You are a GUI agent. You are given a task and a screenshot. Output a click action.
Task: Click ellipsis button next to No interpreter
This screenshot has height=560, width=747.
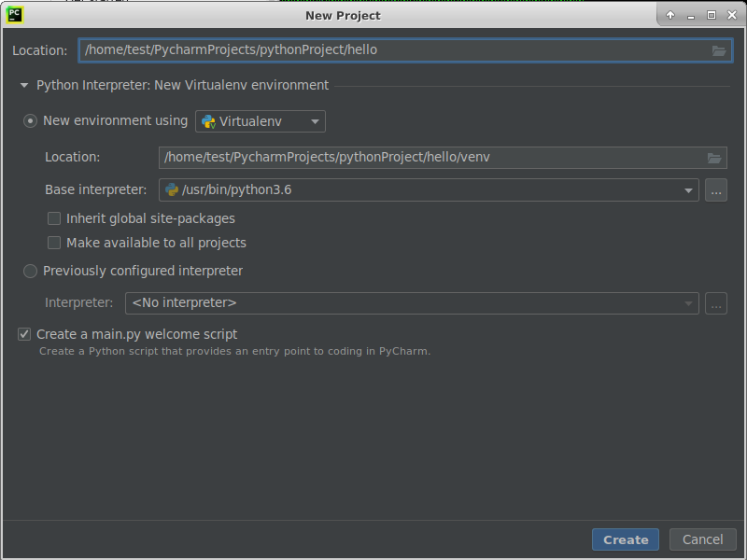coord(715,303)
